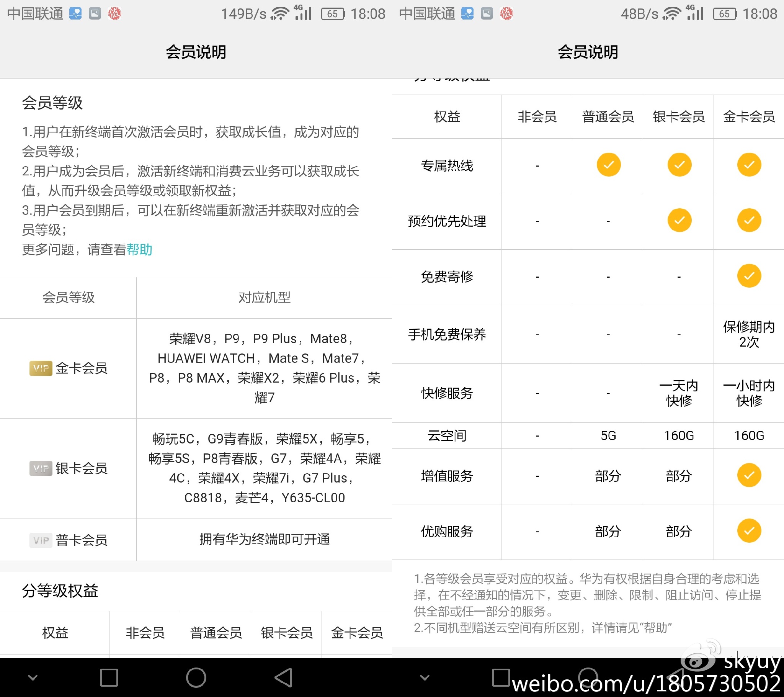Tap the 专属热线 checkmark under 普通会员
Viewport: 784px width, 697px height.
point(608,165)
